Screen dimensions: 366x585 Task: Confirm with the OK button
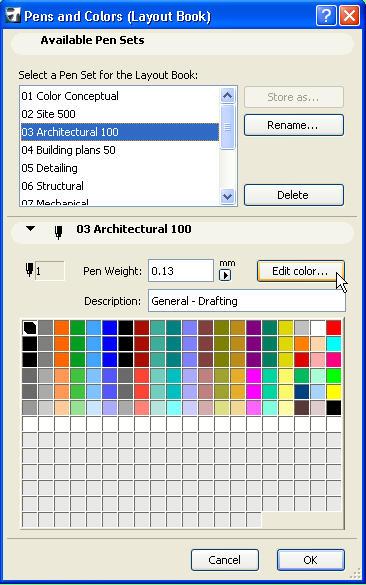[x=310, y=560]
